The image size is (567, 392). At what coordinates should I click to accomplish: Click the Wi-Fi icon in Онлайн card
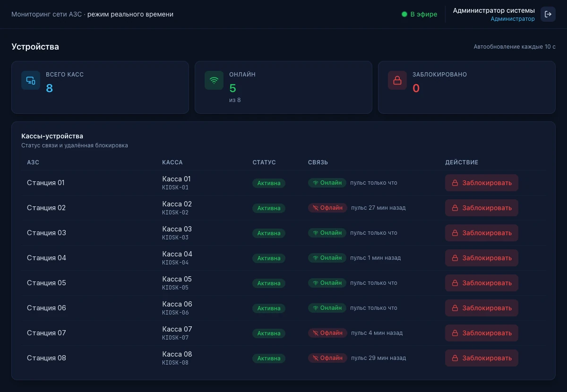pyautogui.click(x=214, y=80)
